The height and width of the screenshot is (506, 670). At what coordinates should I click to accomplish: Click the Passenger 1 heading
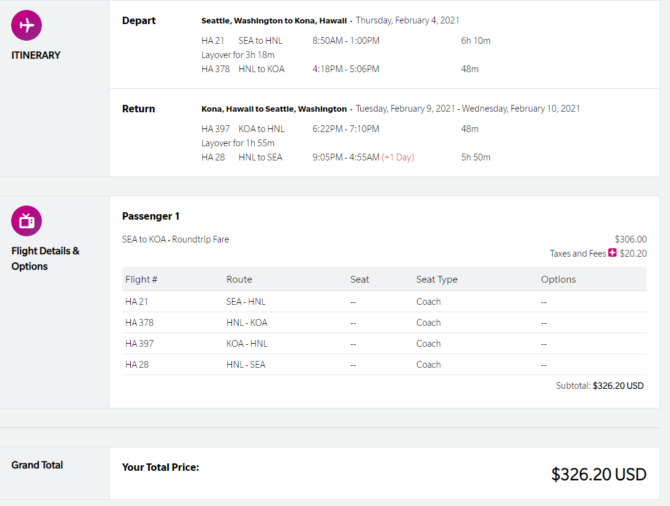point(150,216)
